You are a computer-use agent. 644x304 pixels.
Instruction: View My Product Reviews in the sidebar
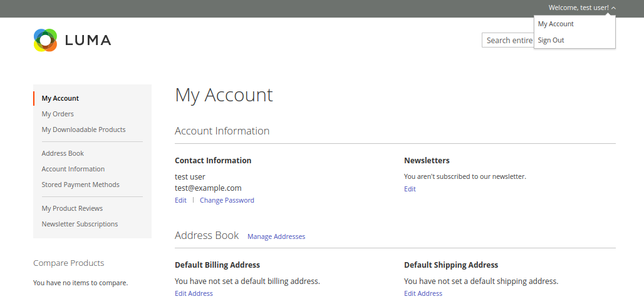[72, 208]
